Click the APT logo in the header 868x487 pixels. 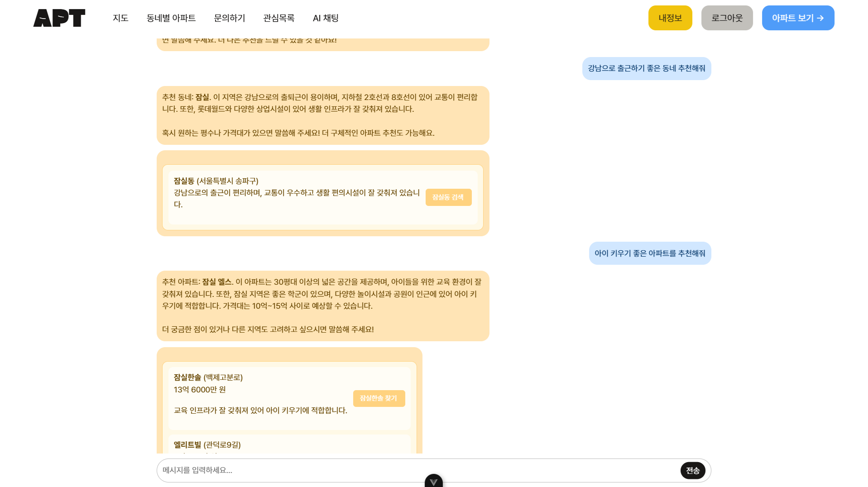tap(59, 18)
